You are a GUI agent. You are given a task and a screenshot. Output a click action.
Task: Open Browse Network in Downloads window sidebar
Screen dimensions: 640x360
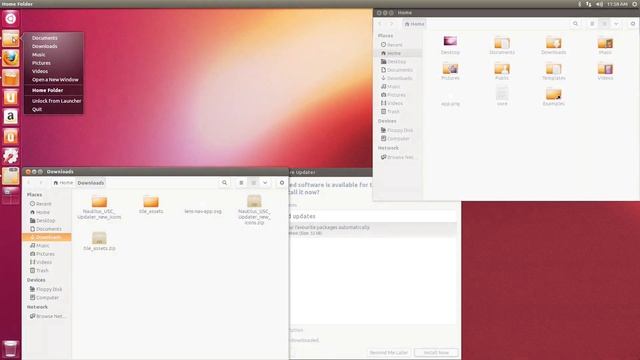point(47,316)
